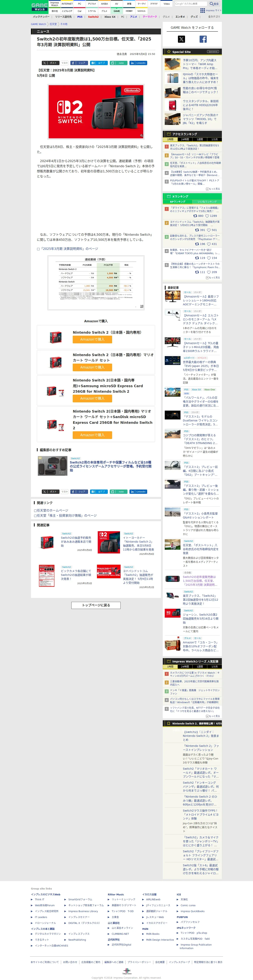Screen dimensions: 253x980
Task: Click the Impress logo in the footer
Action: 127,971
